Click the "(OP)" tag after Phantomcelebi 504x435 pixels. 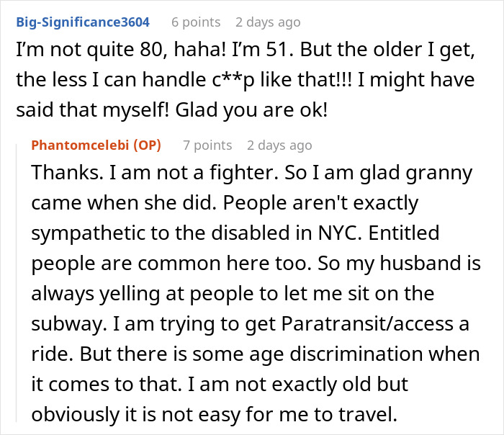tap(147, 145)
